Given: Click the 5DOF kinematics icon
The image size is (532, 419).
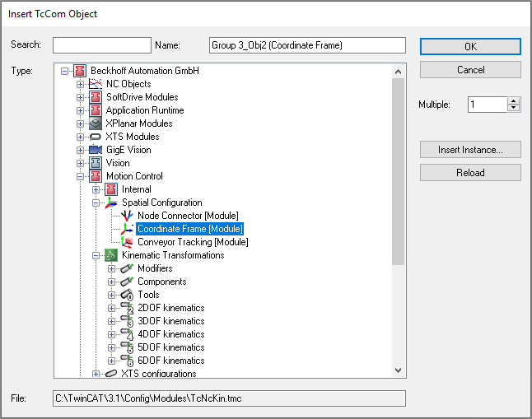Looking at the screenshot, I should click(127, 347).
